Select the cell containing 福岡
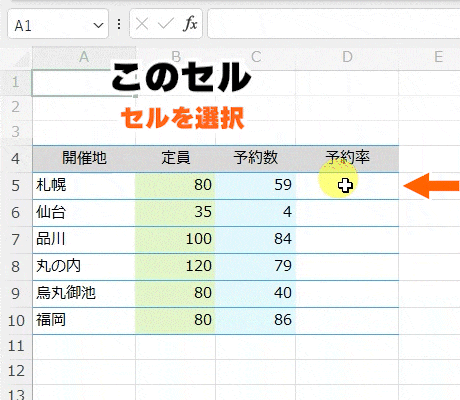This screenshot has width=460, height=400. pos(84,321)
